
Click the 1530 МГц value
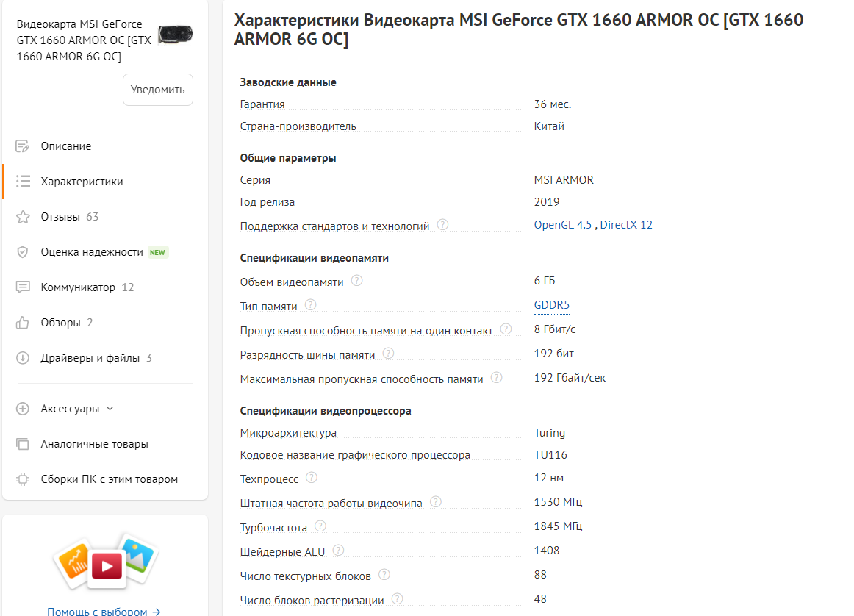coord(559,501)
